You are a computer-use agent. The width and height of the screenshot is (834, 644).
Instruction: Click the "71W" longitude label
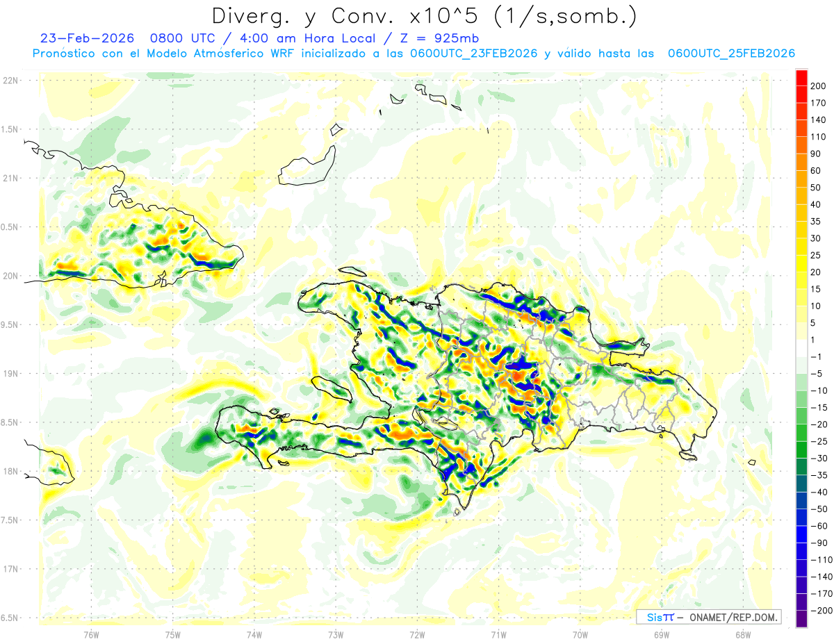tap(498, 634)
